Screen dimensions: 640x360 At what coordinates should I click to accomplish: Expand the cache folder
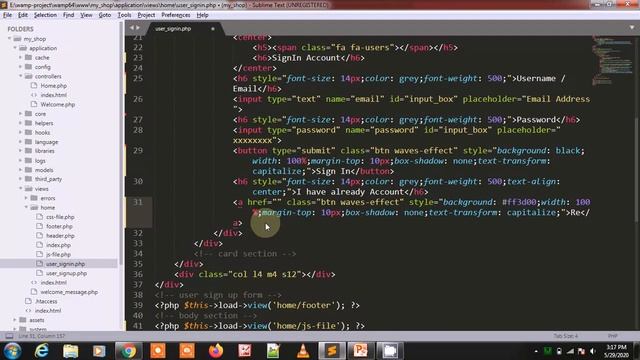(20, 58)
